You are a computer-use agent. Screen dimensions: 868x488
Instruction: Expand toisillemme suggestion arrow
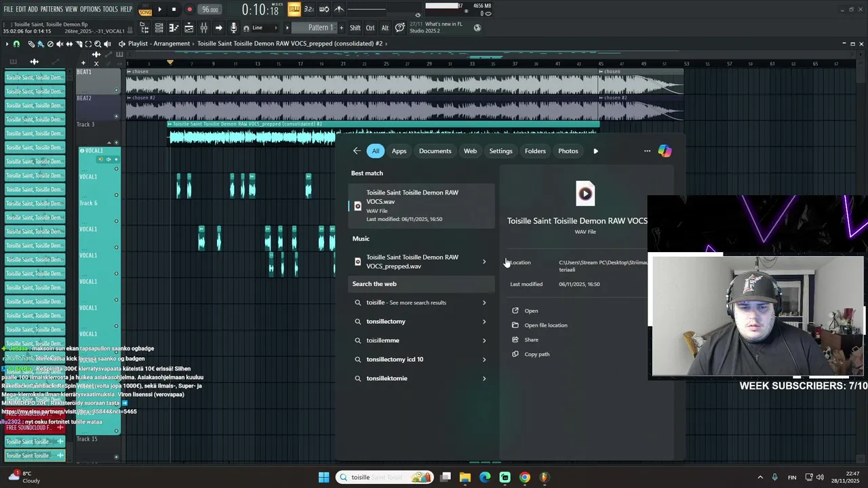click(484, 341)
